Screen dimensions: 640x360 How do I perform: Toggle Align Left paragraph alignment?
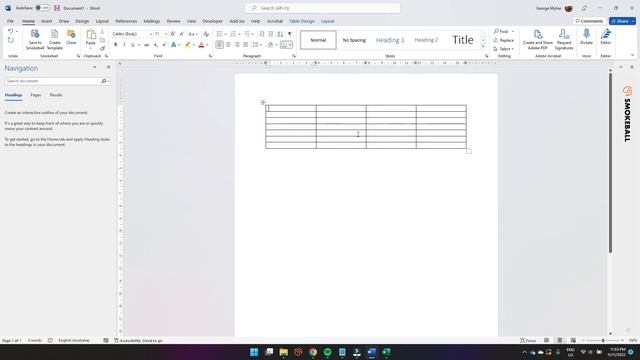(219, 44)
